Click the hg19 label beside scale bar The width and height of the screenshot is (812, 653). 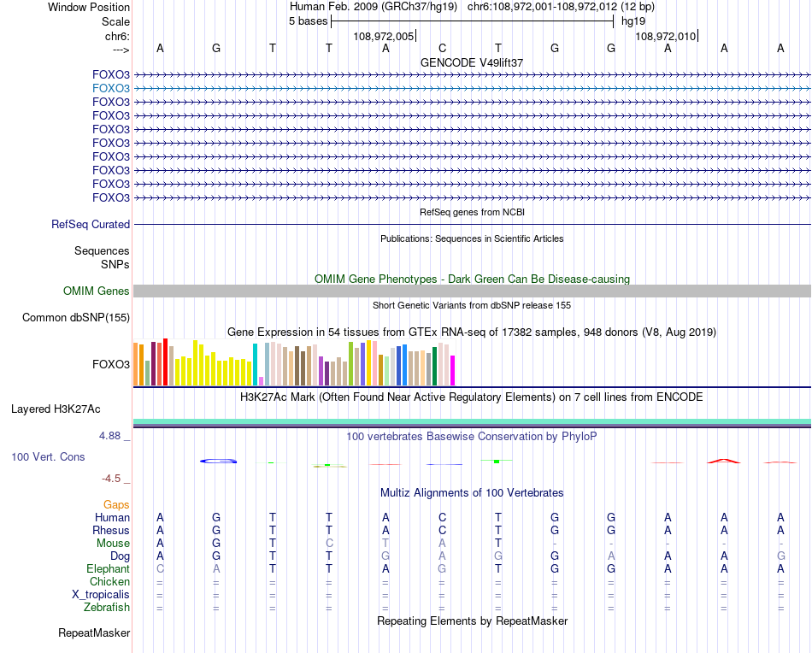tap(633, 21)
